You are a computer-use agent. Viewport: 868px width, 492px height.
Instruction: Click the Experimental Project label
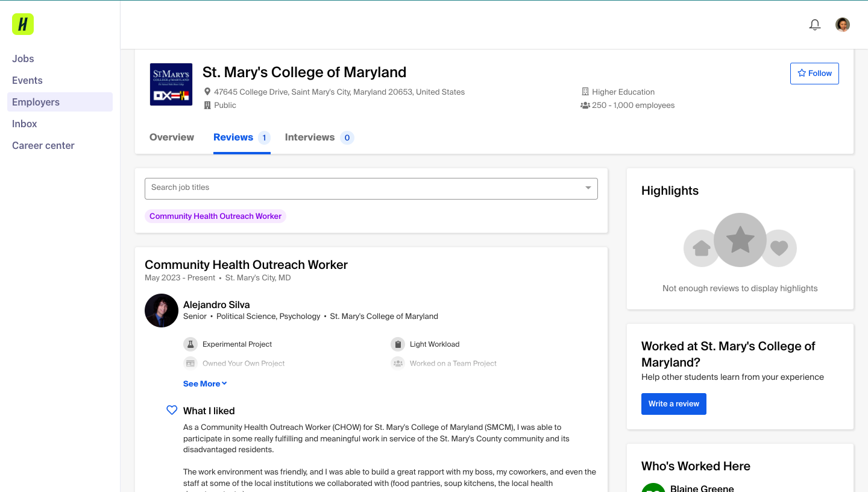(237, 344)
